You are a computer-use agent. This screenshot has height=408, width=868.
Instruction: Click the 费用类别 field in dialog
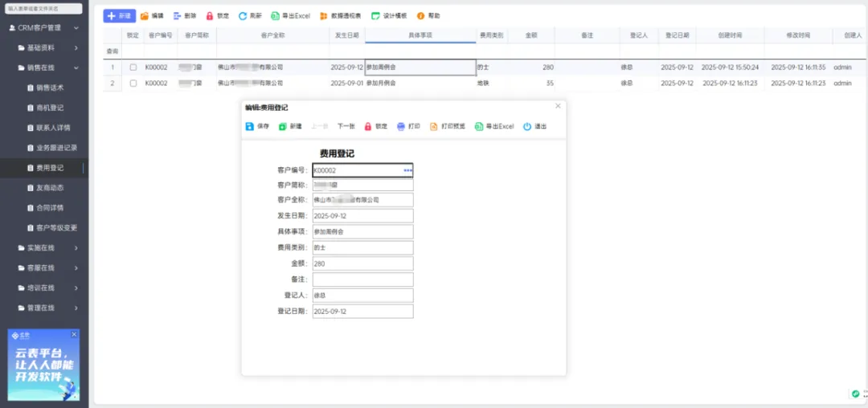(x=363, y=248)
